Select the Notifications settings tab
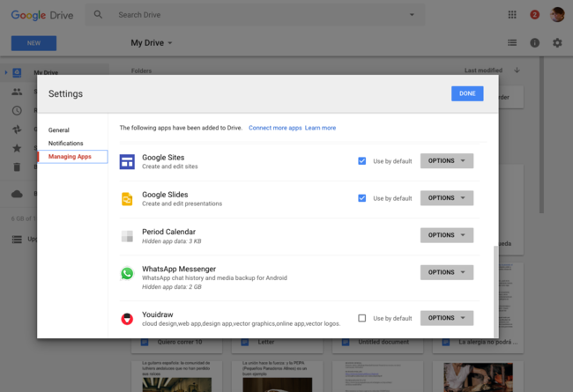 tap(66, 144)
